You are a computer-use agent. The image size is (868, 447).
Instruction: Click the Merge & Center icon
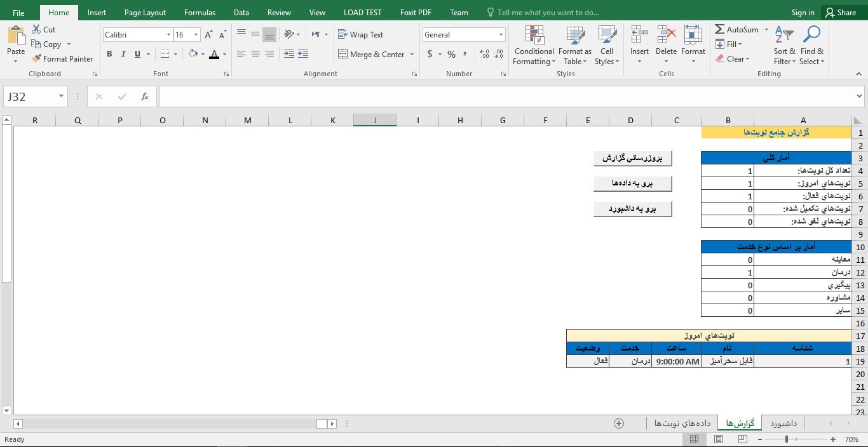pyautogui.click(x=342, y=55)
